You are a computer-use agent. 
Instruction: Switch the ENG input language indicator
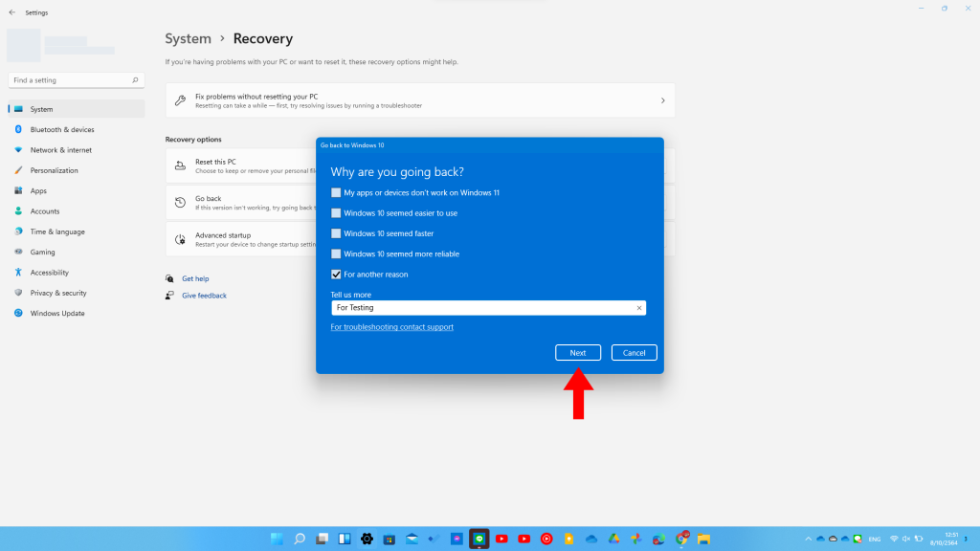pyautogui.click(x=875, y=540)
